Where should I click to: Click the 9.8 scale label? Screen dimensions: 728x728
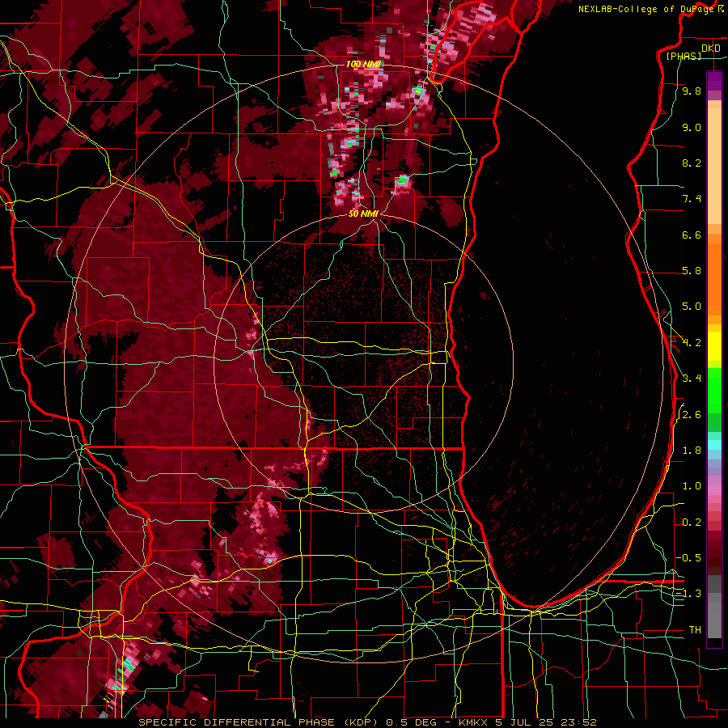coord(692,91)
